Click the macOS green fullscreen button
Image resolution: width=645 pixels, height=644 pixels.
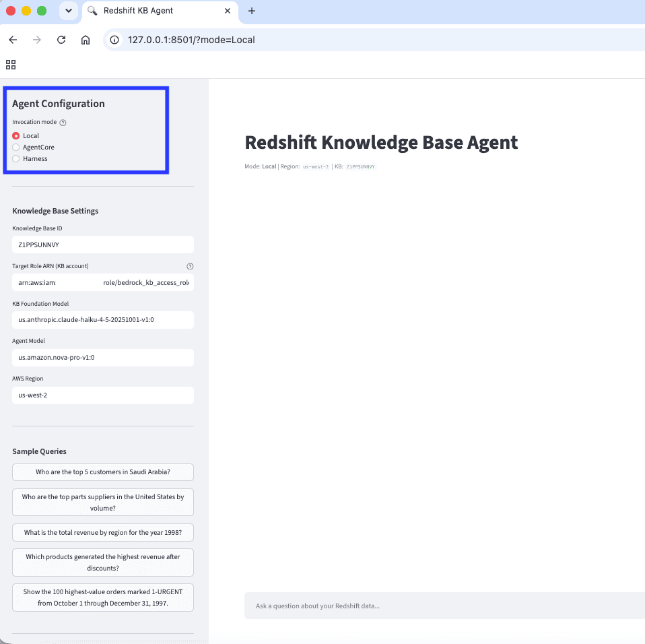point(42,11)
